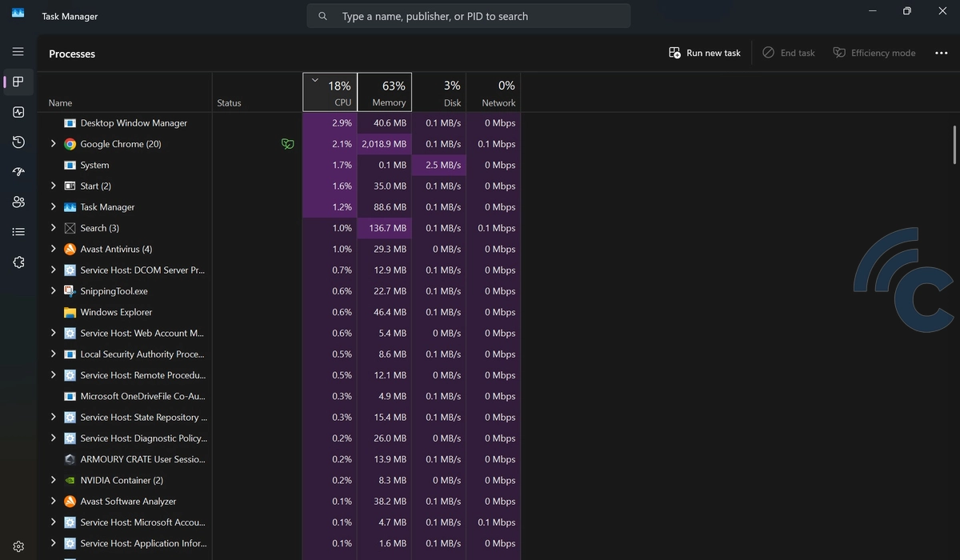
Task: Click the search magnifier icon
Action: coord(322,16)
